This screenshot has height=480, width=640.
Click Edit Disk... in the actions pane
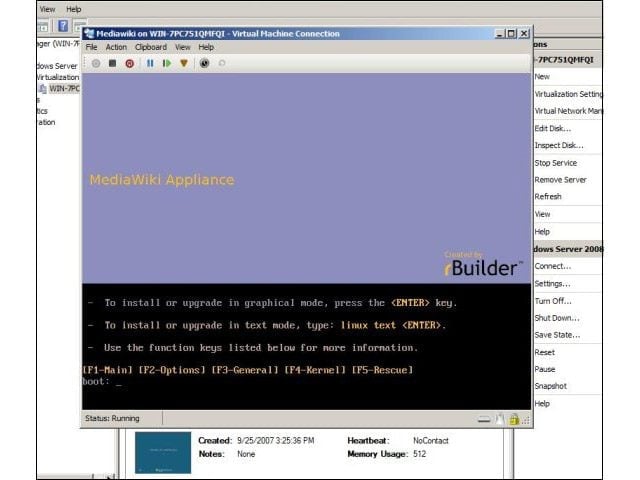pyautogui.click(x=553, y=129)
